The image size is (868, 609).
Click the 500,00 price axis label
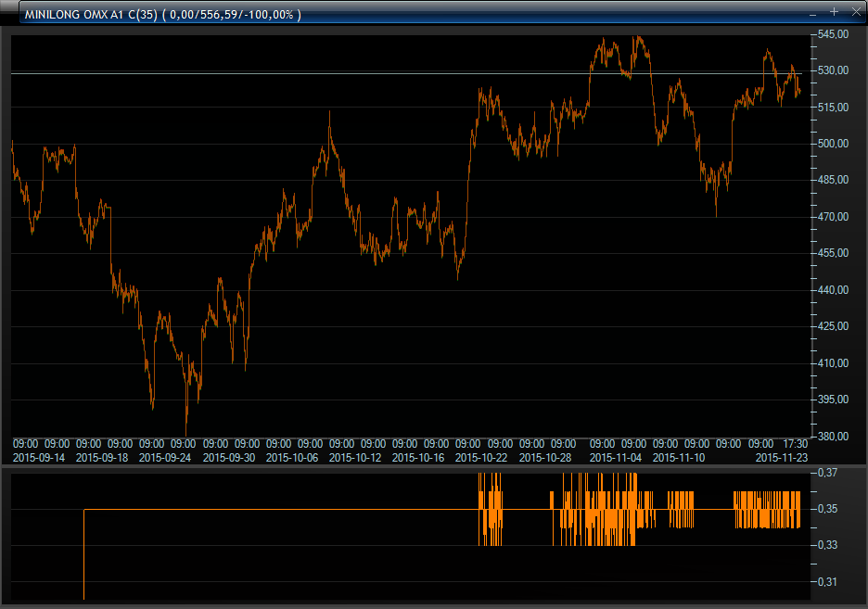(834, 144)
